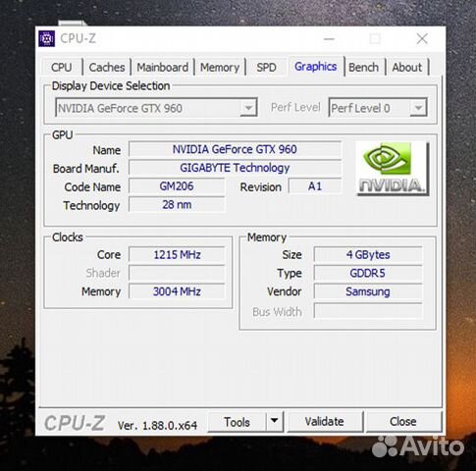Click the 1215 MHz core clock value

(x=177, y=255)
